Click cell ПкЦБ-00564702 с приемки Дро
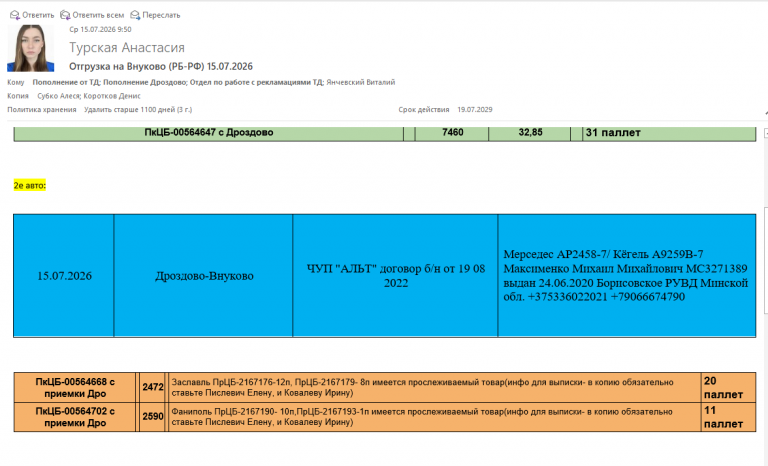This screenshot has width=768, height=466. 75,417
